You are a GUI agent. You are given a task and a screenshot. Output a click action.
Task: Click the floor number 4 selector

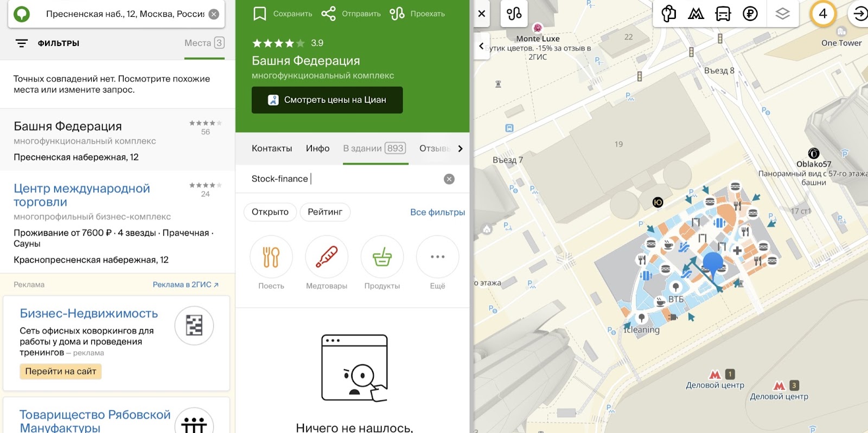click(823, 14)
